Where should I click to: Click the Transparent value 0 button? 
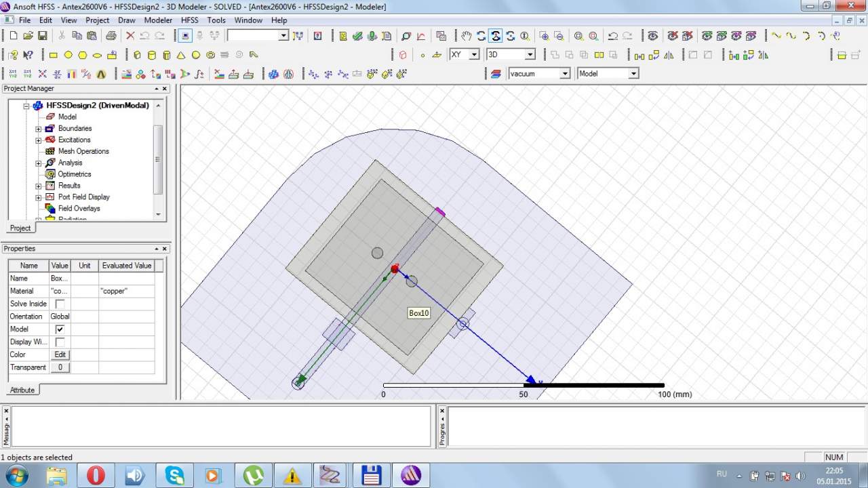click(60, 367)
